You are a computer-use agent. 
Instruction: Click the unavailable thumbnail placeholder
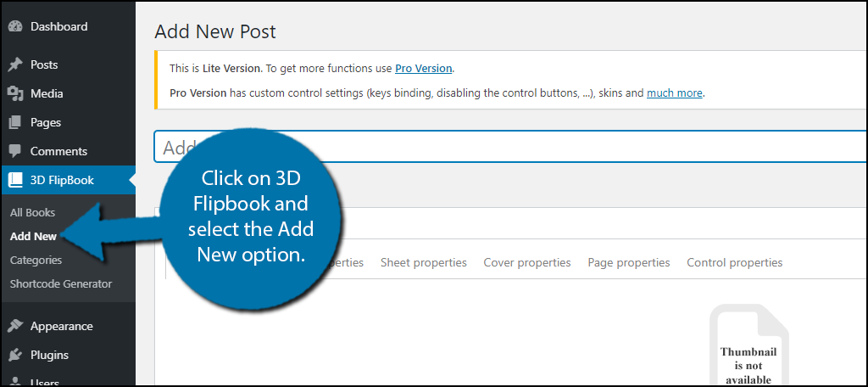coord(748,345)
